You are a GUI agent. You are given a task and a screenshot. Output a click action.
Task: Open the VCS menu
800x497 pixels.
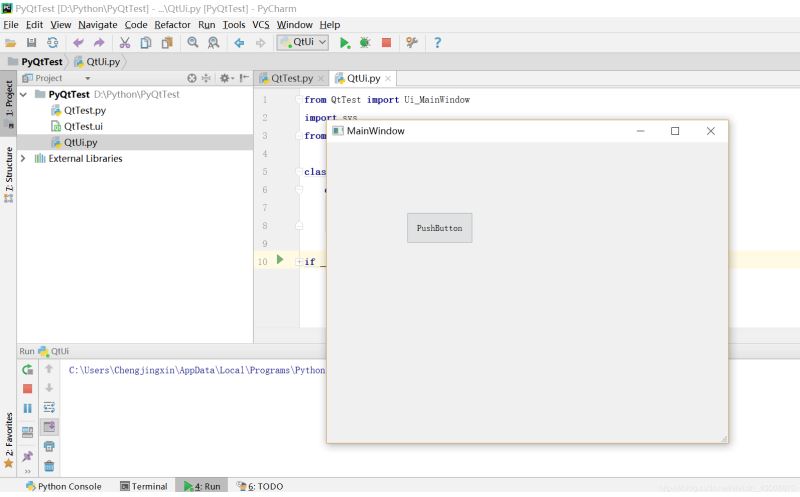(x=261, y=24)
